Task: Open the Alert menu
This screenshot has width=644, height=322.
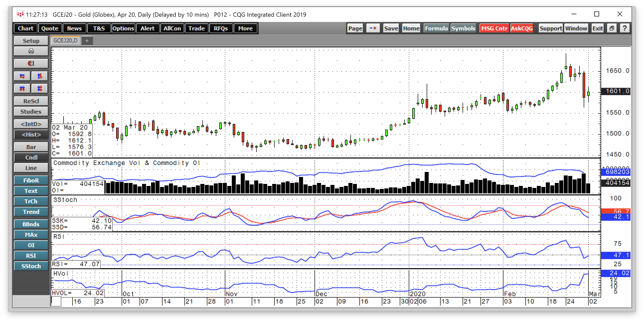Action: 148,28
